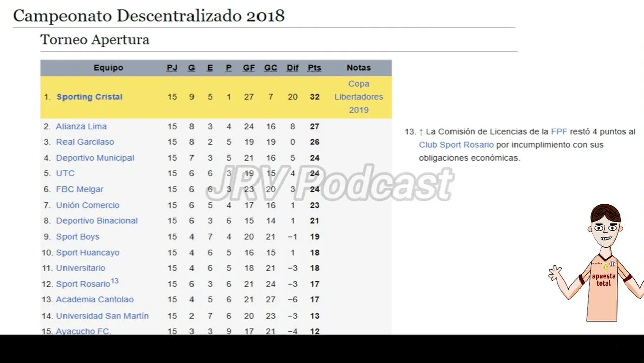Click the Universidad San Martín link
The image size is (644, 363).
point(102,316)
